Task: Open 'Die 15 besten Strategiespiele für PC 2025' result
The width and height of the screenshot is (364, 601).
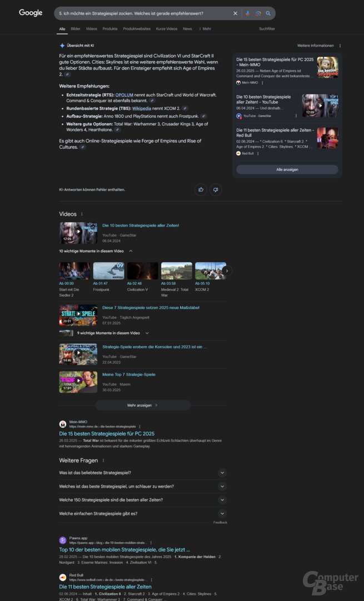Action: point(107,434)
